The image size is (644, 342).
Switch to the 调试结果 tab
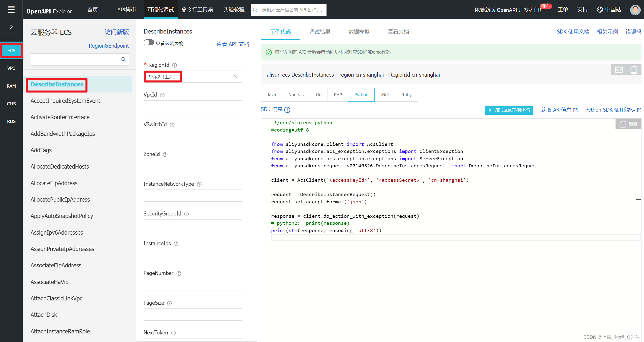tap(319, 32)
